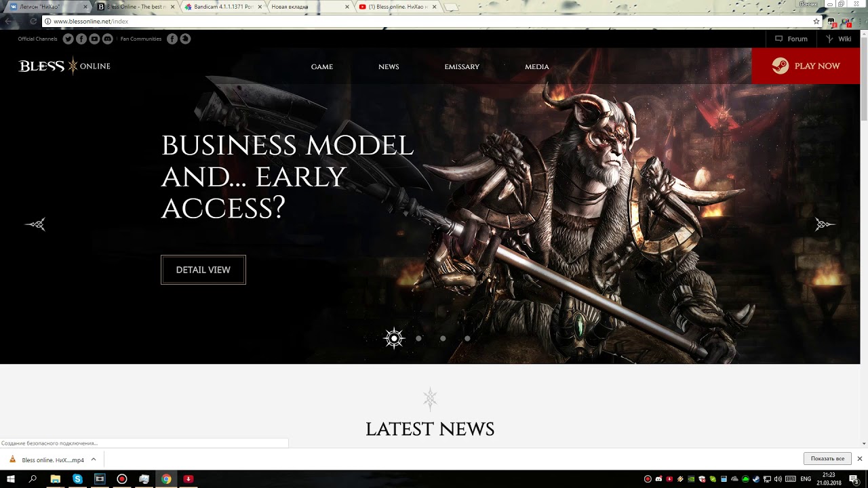Viewport: 868px width, 488px height.
Task: Open the Game menu
Action: tap(321, 66)
